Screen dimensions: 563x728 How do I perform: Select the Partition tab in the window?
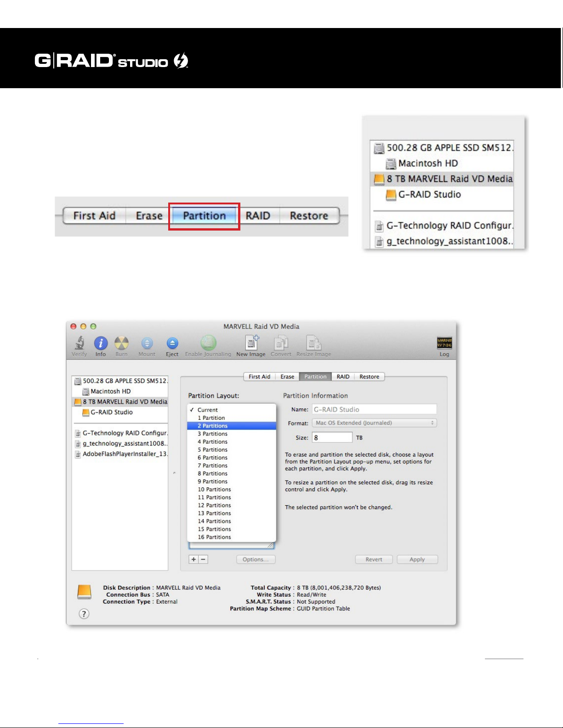[x=315, y=377]
